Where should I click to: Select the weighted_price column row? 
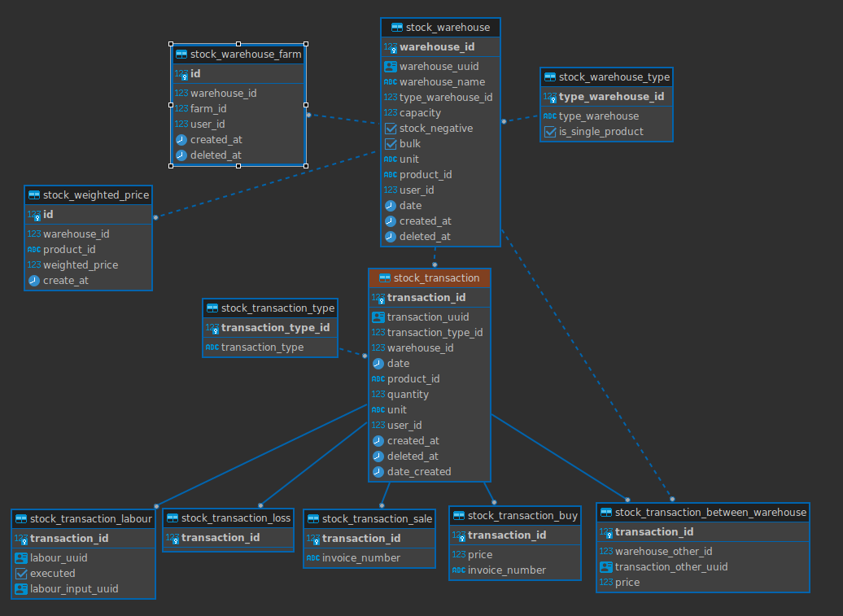(x=88, y=265)
